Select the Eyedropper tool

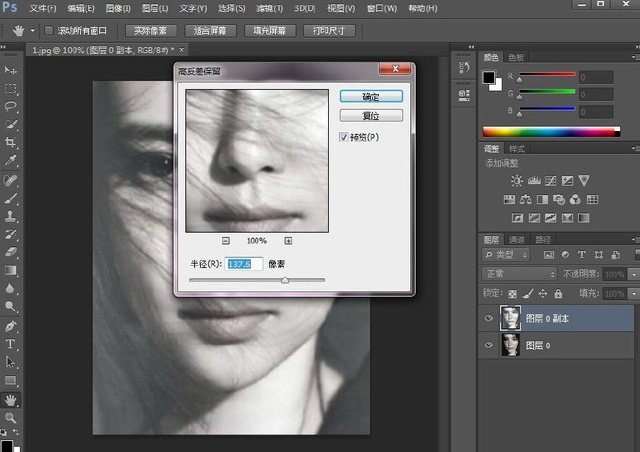11,160
